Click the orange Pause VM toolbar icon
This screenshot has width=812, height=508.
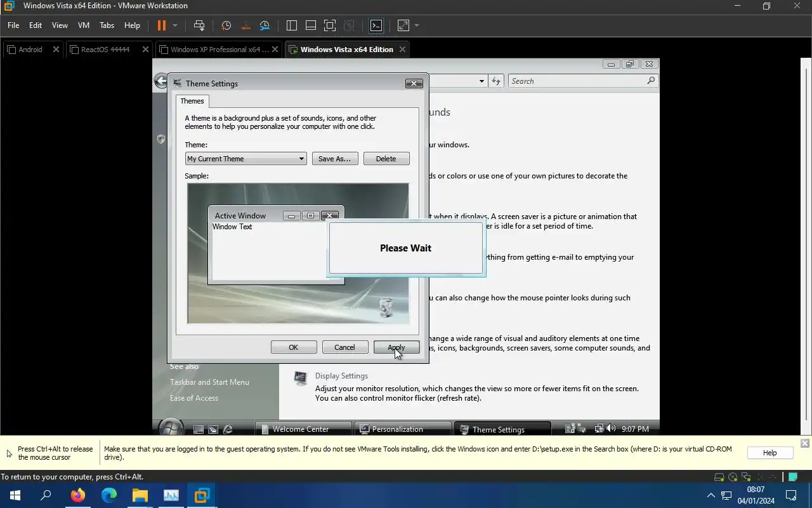tap(161, 25)
